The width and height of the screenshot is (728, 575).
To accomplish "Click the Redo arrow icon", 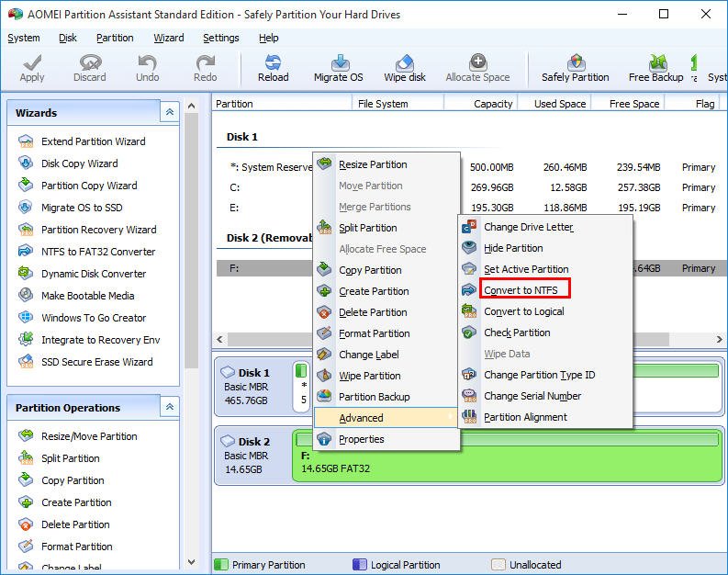I will tap(206, 68).
